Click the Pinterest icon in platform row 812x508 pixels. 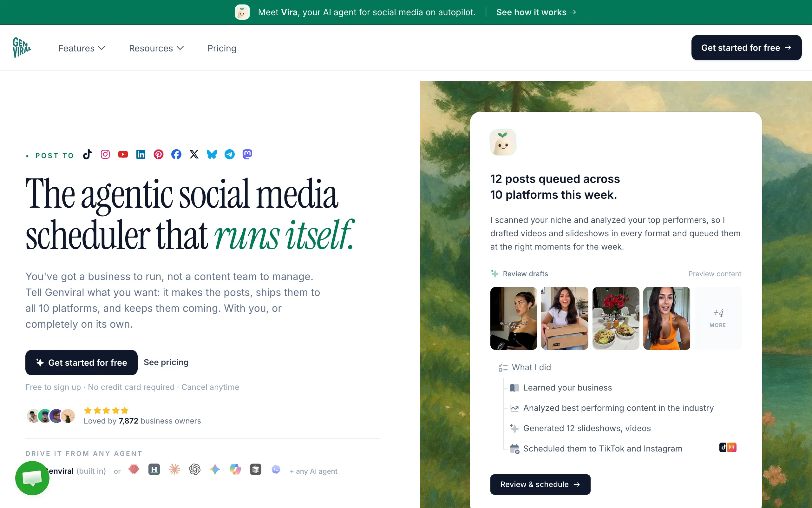tap(159, 154)
